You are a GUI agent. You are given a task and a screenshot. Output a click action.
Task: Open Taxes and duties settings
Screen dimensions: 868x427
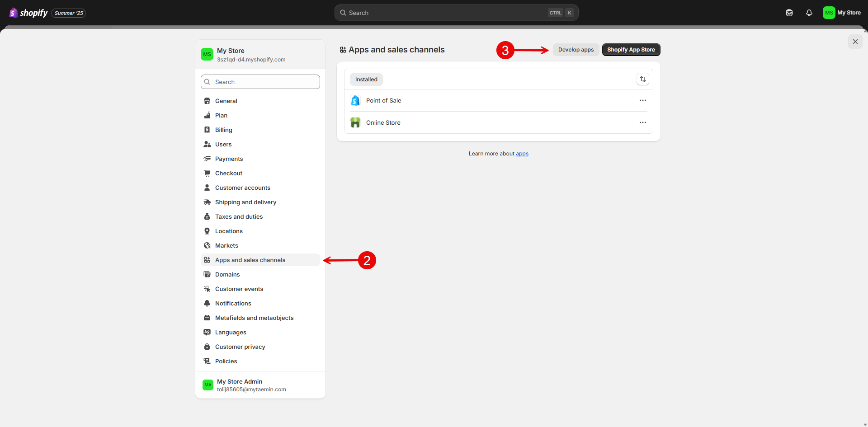pos(260,216)
